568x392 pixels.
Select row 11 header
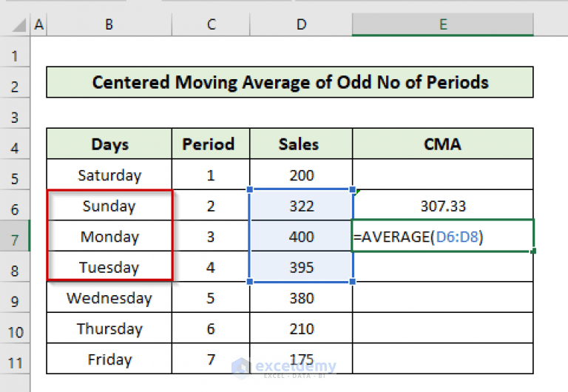pos(15,359)
